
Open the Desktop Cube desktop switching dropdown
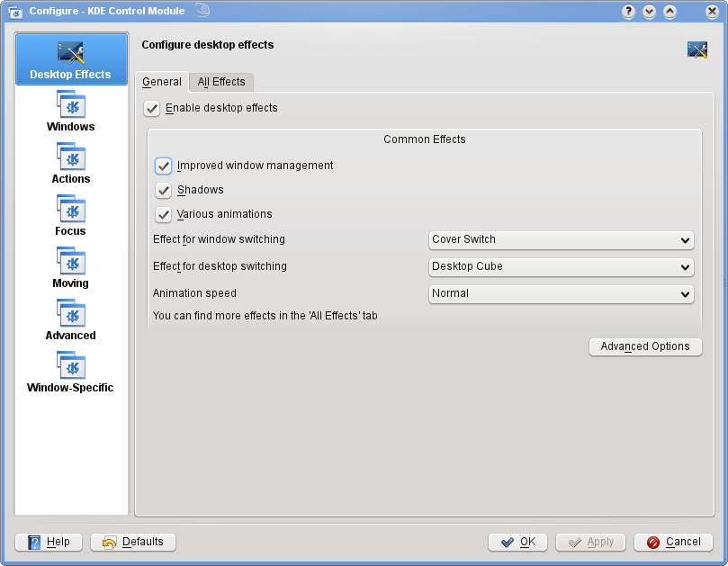point(561,267)
